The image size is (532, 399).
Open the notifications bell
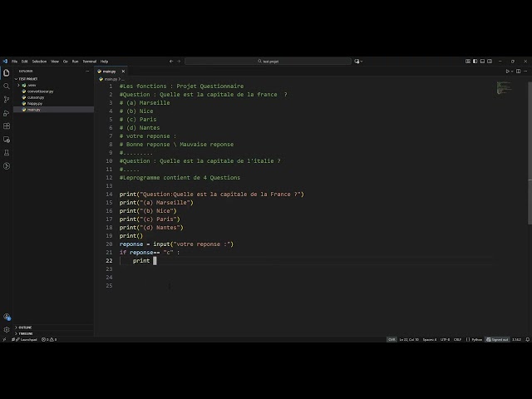[x=527, y=339]
